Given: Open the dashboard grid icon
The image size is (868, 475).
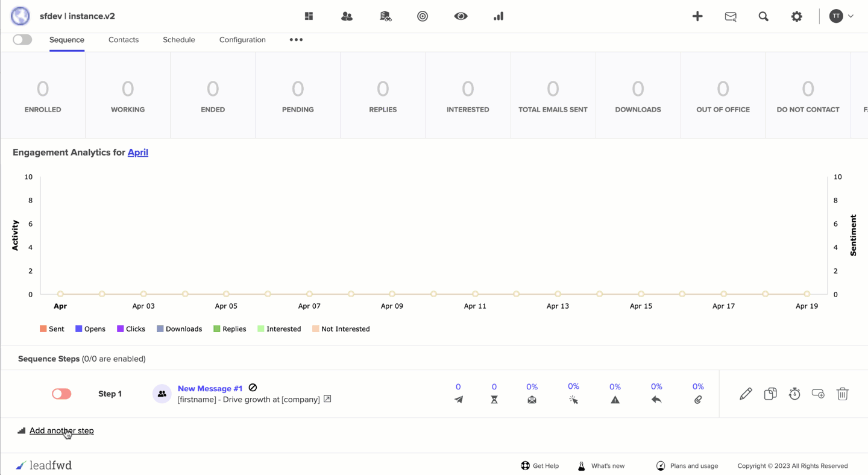Looking at the screenshot, I should click(309, 16).
